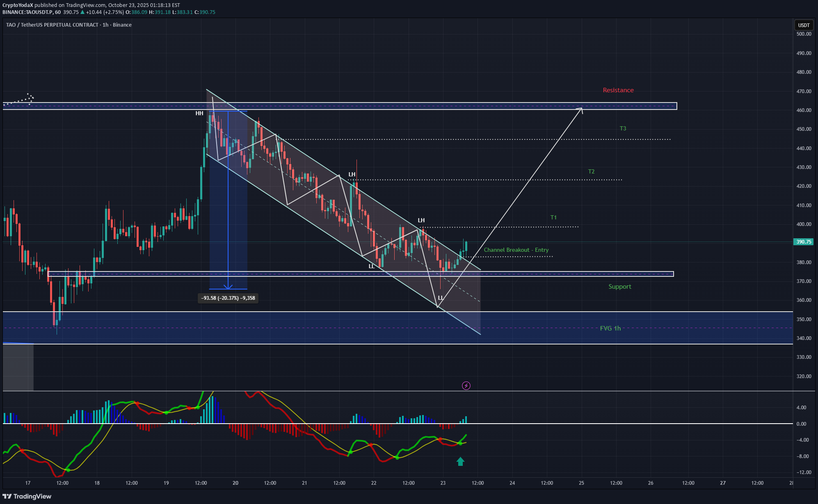Image resolution: width=818 pixels, height=504 pixels.
Task: Toggle the Support zone highlight band
Action: [574, 273]
